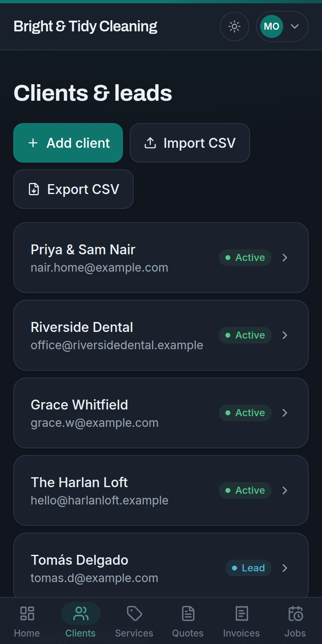
Task: Toggle the light/dark theme sun icon
Action: [x=234, y=26]
